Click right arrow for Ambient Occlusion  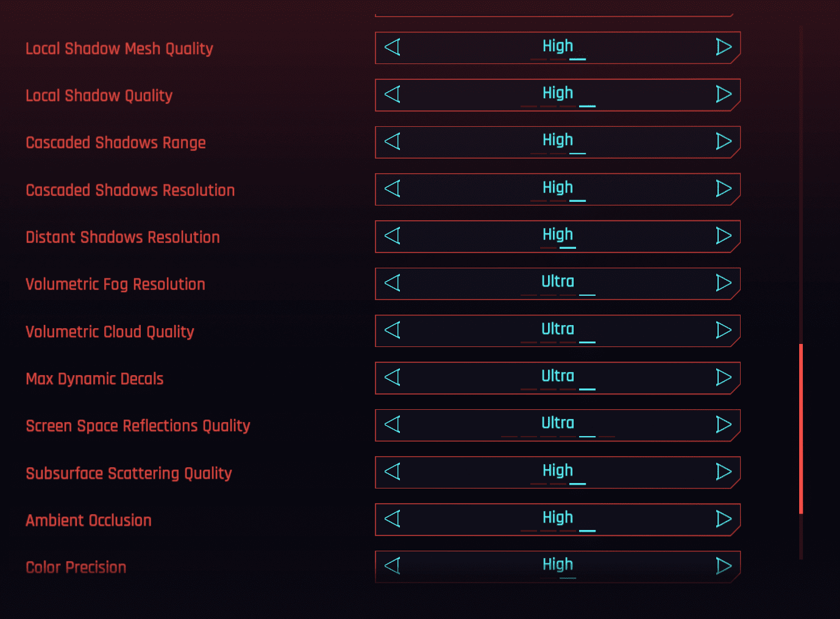click(724, 519)
